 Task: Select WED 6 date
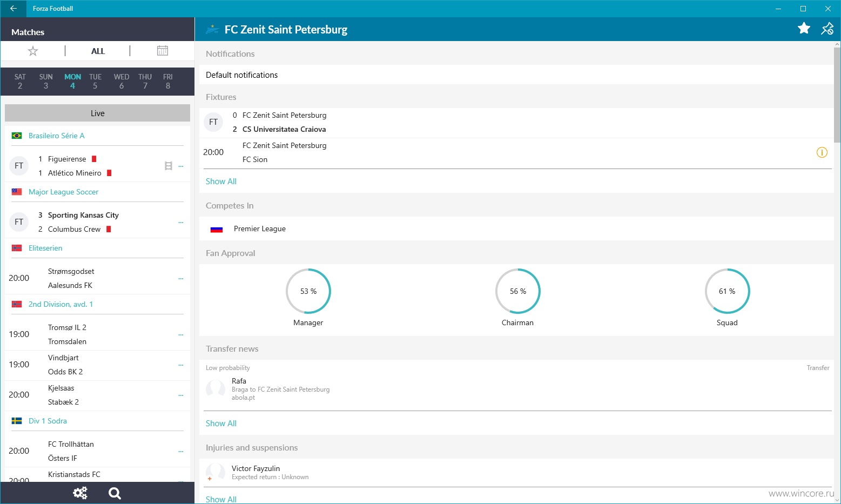coord(122,82)
